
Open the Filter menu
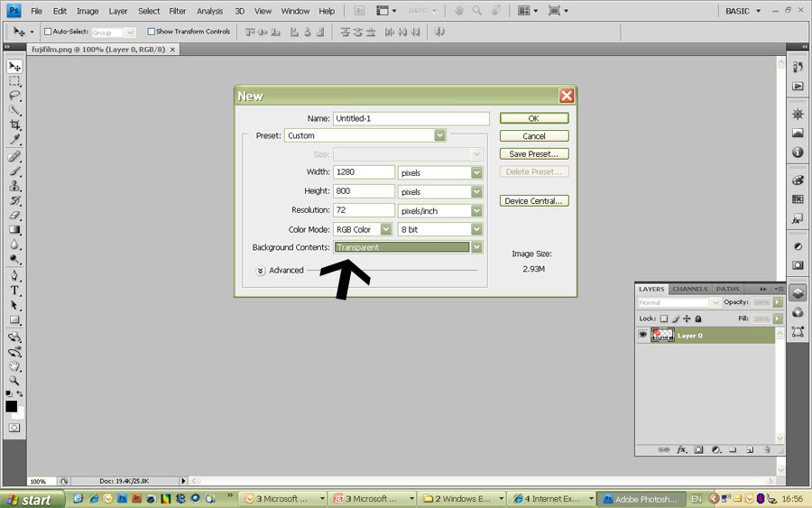point(178,11)
